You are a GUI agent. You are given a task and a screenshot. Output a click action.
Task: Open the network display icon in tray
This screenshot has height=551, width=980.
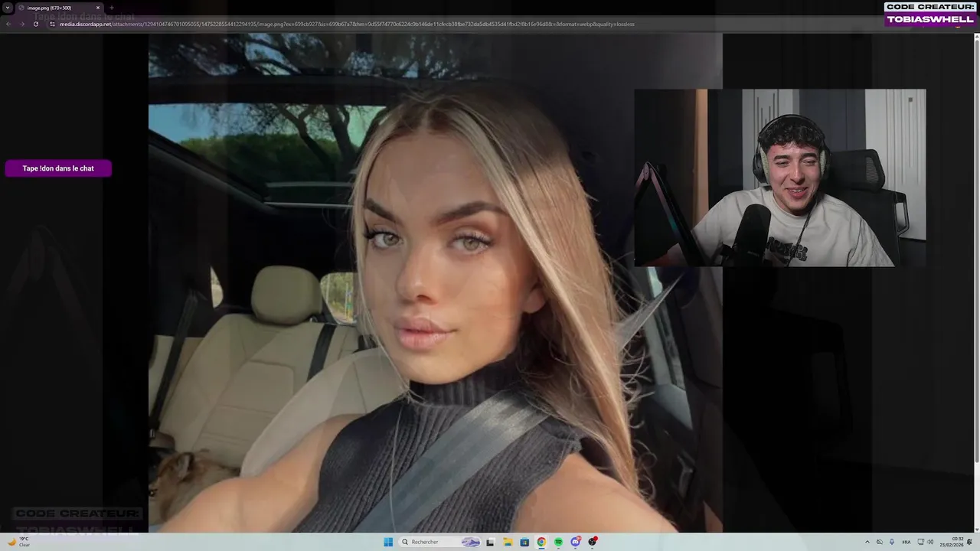[921, 542]
